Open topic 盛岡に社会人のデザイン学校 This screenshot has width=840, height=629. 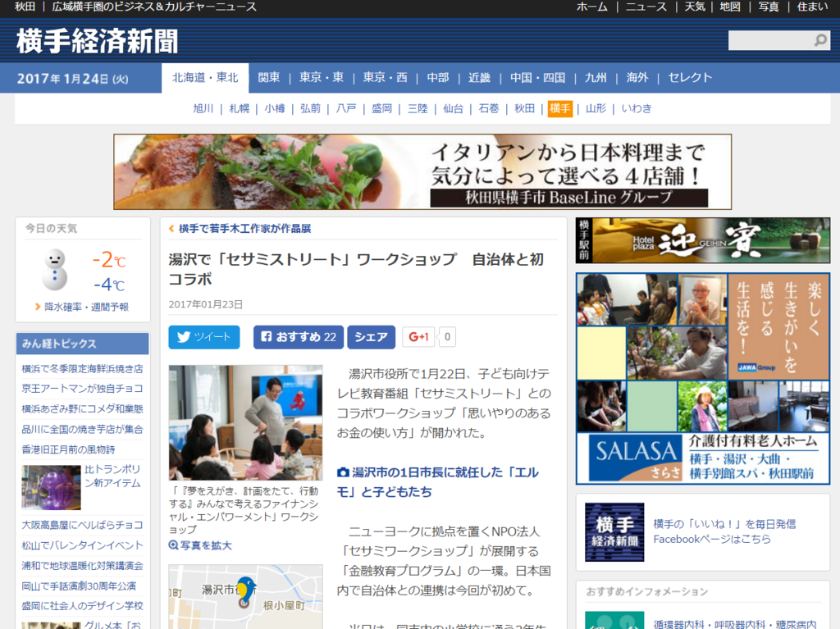pos(83,606)
